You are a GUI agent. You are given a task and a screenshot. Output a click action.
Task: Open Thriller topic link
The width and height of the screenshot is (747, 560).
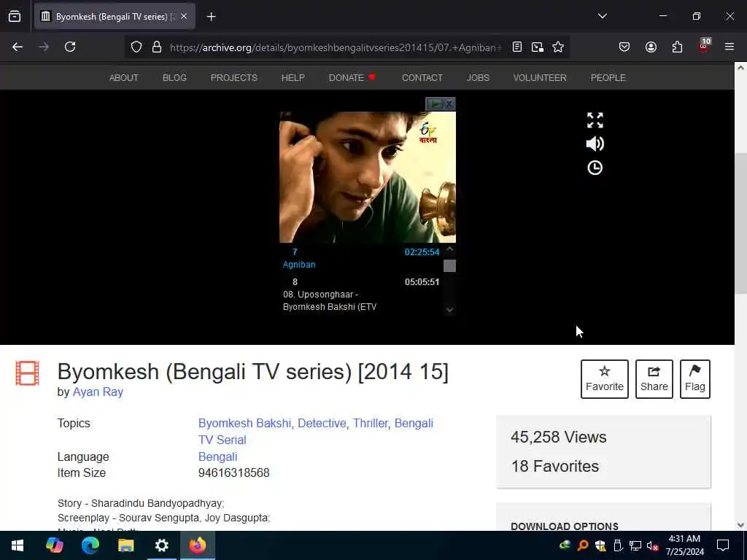coord(370,424)
